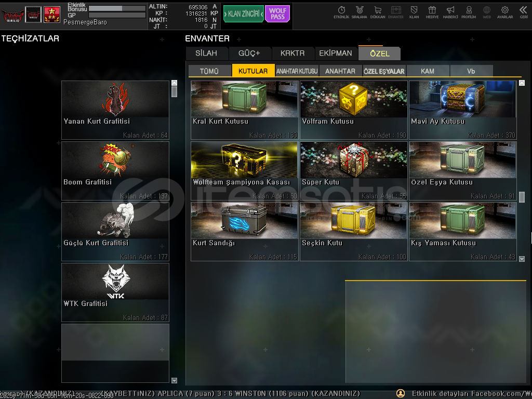This screenshot has height=399, width=532.
Task: Click the red star rank badge
Action: (x=52, y=15)
